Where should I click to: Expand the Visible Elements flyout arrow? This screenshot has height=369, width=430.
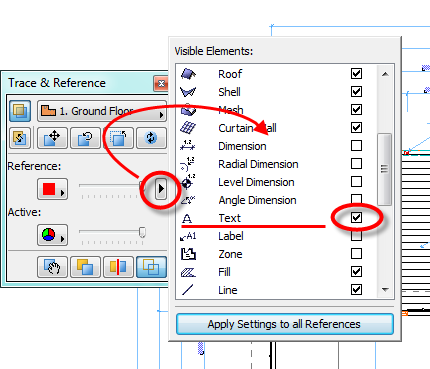[x=161, y=189]
